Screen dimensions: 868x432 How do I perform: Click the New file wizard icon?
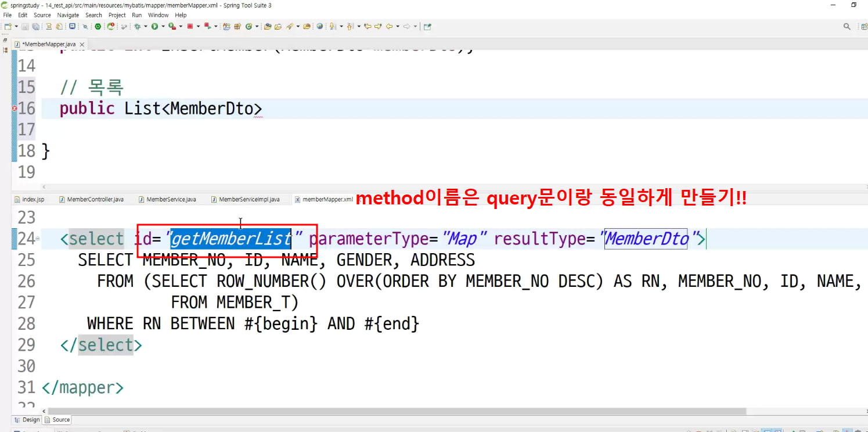(8, 26)
